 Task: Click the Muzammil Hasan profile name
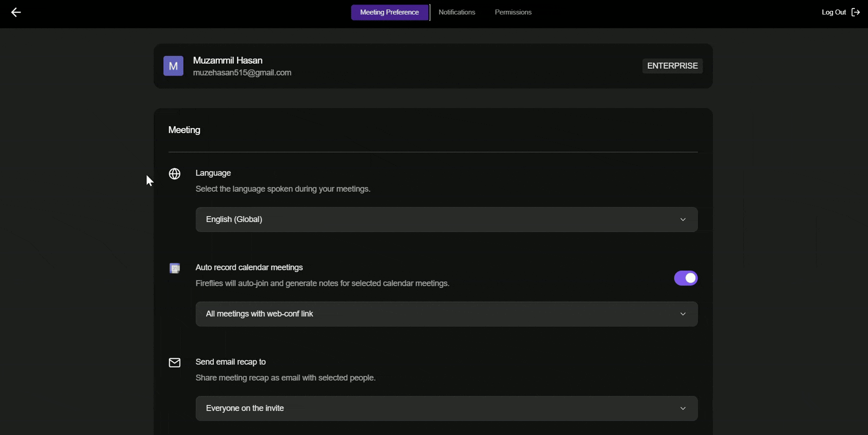pyautogui.click(x=228, y=61)
